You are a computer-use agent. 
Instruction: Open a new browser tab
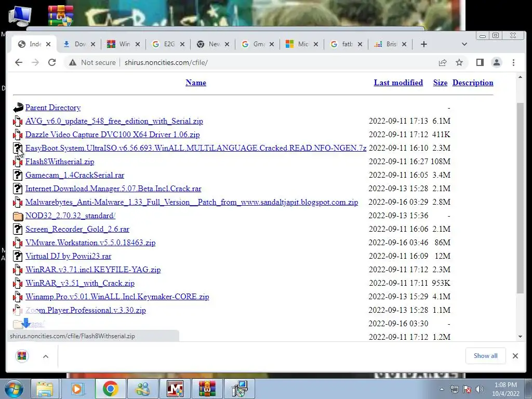(x=424, y=44)
